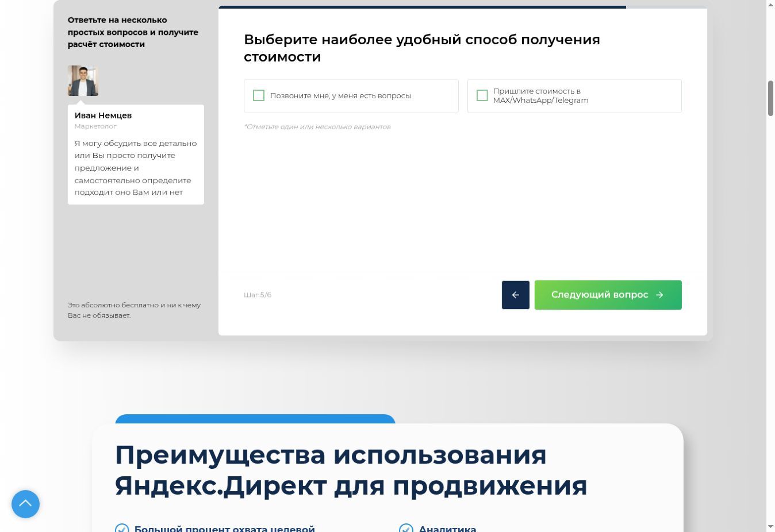Click Иван Немцев's avatar photo
775x532 pixels.
point(83,80)
